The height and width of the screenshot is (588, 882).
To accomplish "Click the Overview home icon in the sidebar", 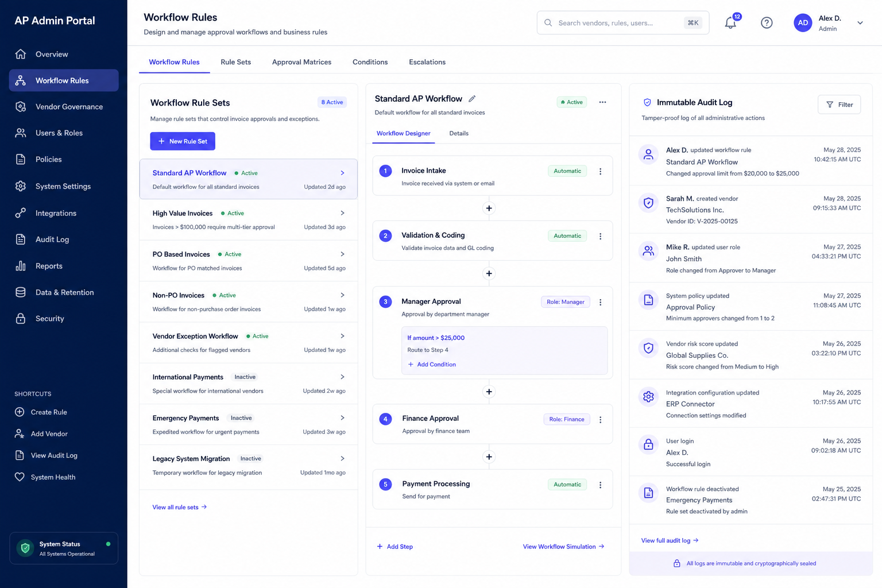I will click(21, 54).
